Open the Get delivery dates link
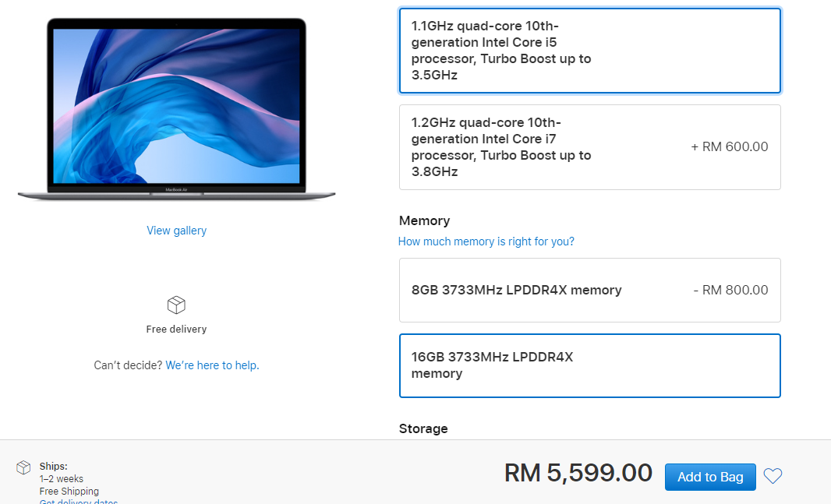This screenshot has width=831, height=504. tap(79, 501)
